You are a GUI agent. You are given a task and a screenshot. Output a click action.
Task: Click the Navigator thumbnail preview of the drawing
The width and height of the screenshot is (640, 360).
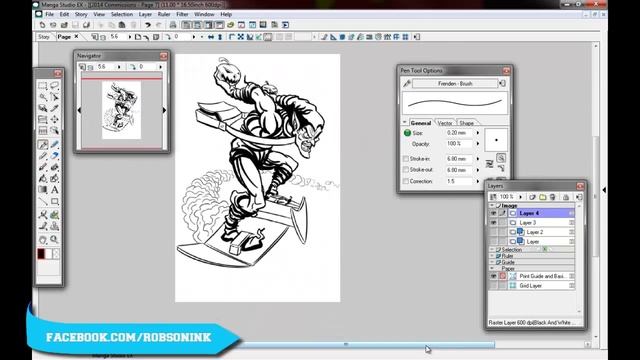[x=121, y=110]
